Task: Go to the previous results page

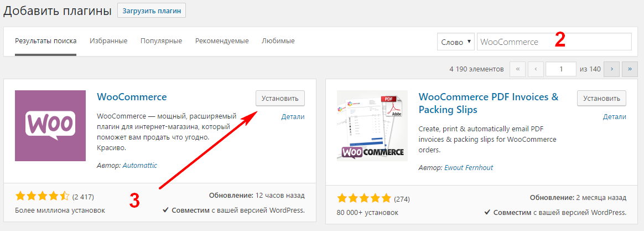Action: (x=536, y=69)
